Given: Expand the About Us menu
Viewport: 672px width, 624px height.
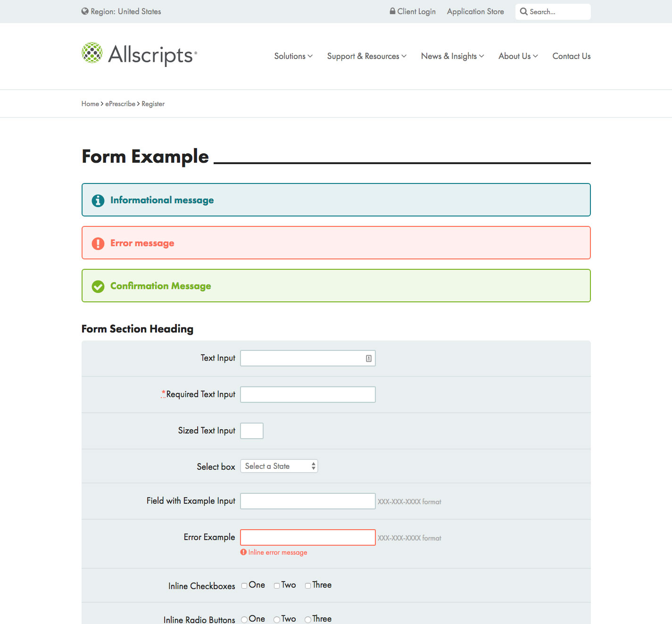Looking at the screenshot, I should [518, 56].
